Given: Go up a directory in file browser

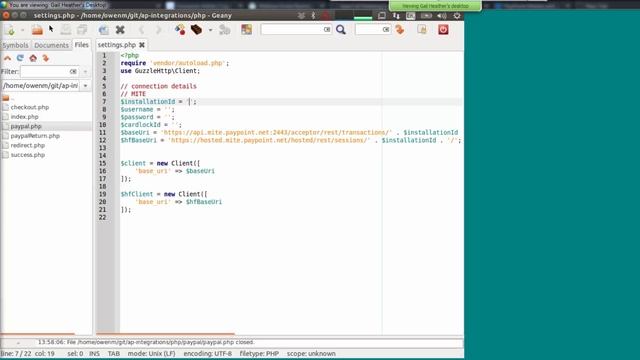Looking at the screenshot, I should coord(7,58).
